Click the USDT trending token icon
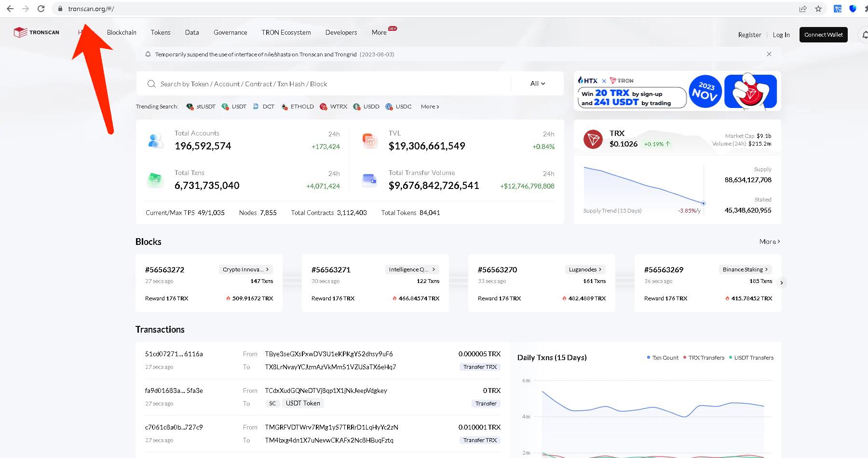 coord(225,107)
